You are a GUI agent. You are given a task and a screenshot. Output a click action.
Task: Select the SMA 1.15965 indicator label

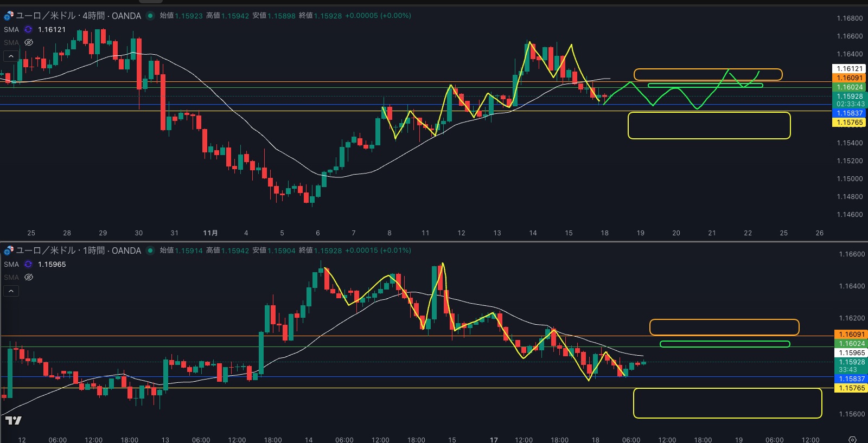click(11, 265)
